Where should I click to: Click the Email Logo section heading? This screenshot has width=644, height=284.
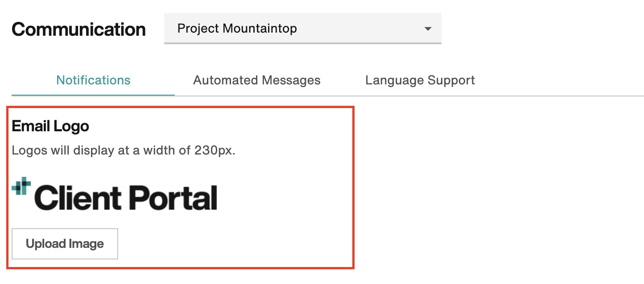50,126
